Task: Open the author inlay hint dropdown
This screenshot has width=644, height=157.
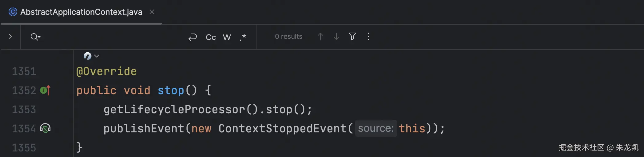Action: pyautogui.click(x=91, y=56)
